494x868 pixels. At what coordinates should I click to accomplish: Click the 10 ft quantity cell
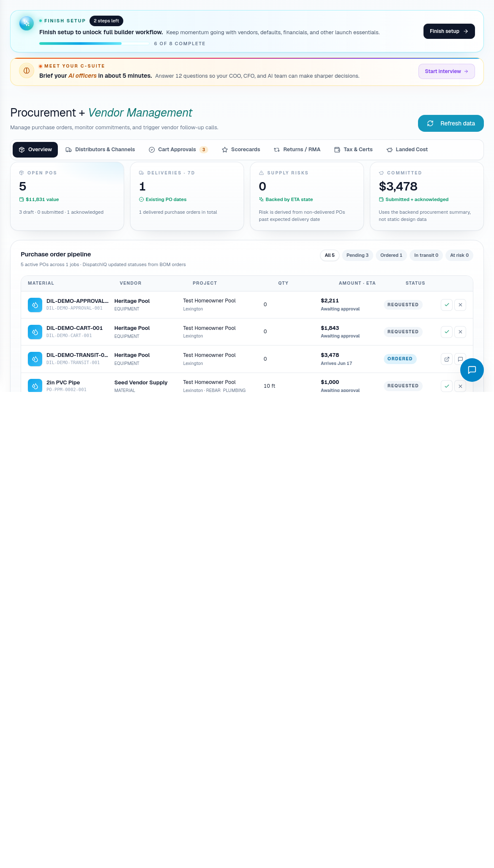(x=269, y=386)
